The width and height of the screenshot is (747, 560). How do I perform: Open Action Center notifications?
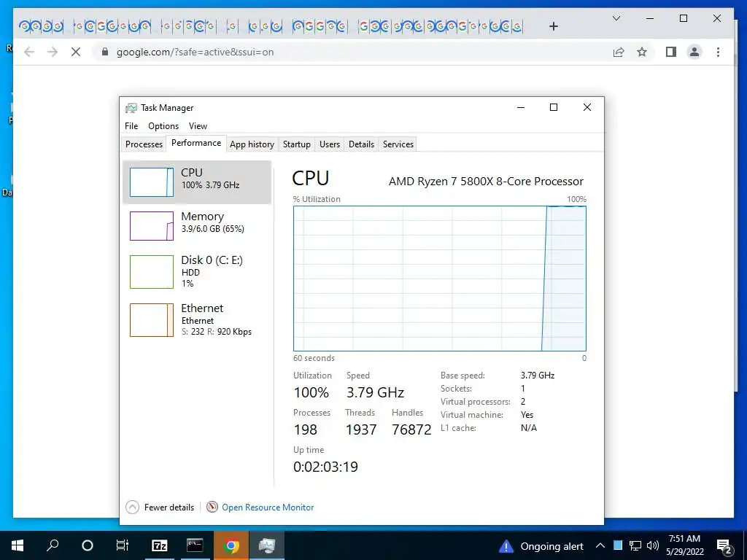pyautogui.click(x=724, y=546)
